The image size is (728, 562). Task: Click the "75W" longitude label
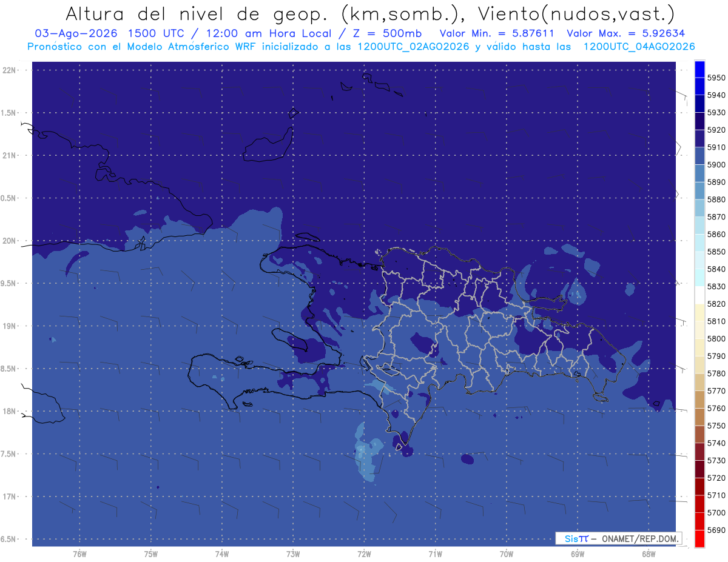click(151, 554)
